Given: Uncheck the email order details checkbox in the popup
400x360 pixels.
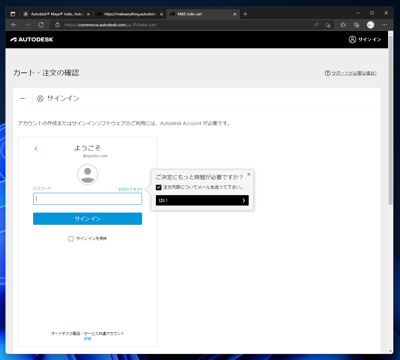Looking at the screenshot, I should [159, 187].
